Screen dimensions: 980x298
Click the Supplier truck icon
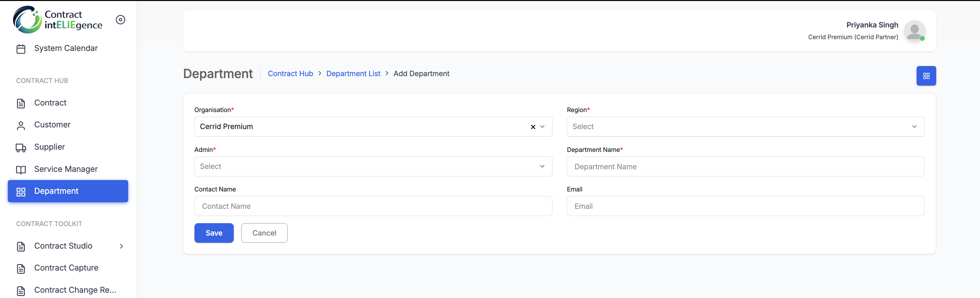click(21, 147)
